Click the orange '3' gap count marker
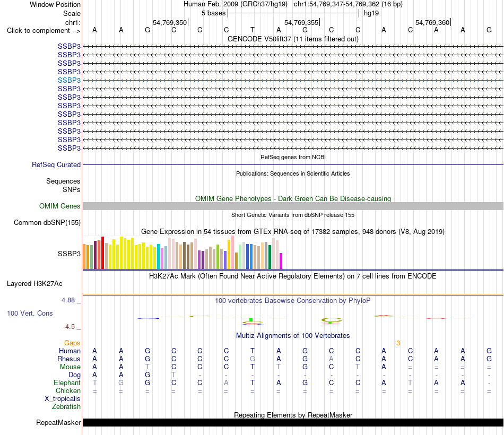This screenshot has height=435, width=504. click(x=398, y=343)
